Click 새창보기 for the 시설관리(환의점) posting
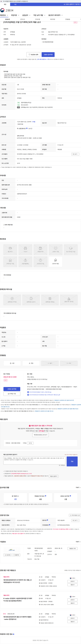 [x=73, y=603]
